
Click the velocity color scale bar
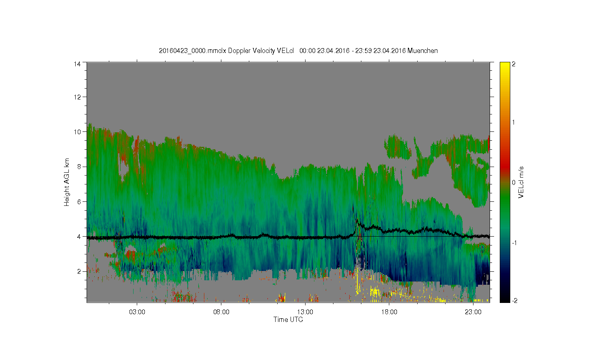[505, 182]
